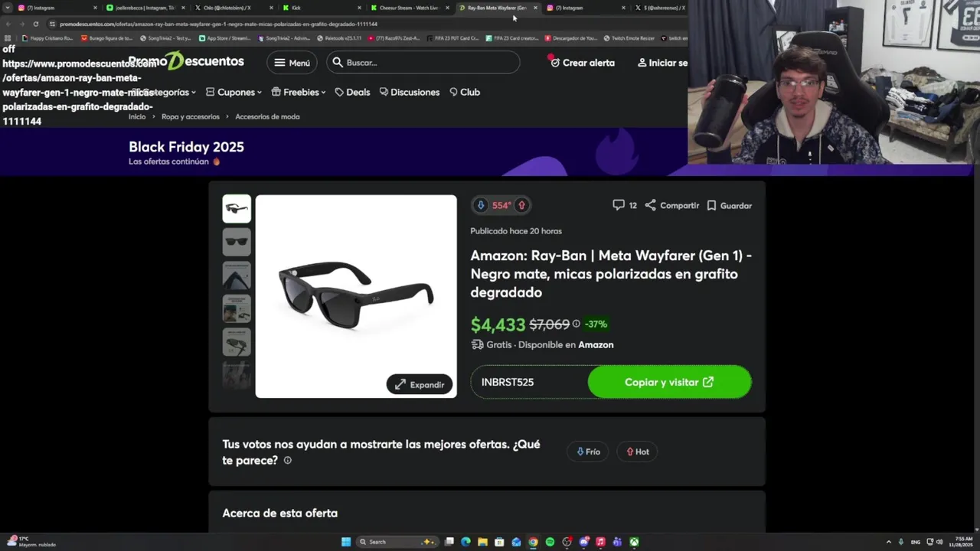Click the info icon after '¿Qué te parece?'
980x551 pixels.
pos(288,461)
